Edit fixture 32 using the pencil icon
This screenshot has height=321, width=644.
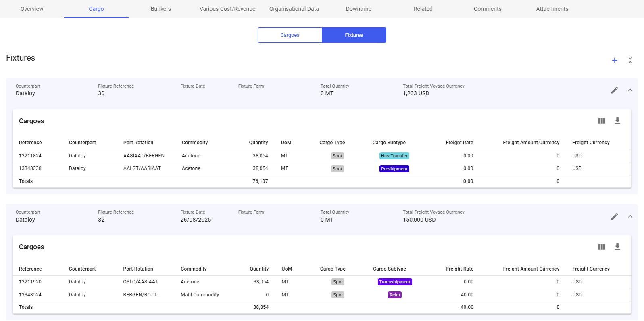tap(614, 216)
